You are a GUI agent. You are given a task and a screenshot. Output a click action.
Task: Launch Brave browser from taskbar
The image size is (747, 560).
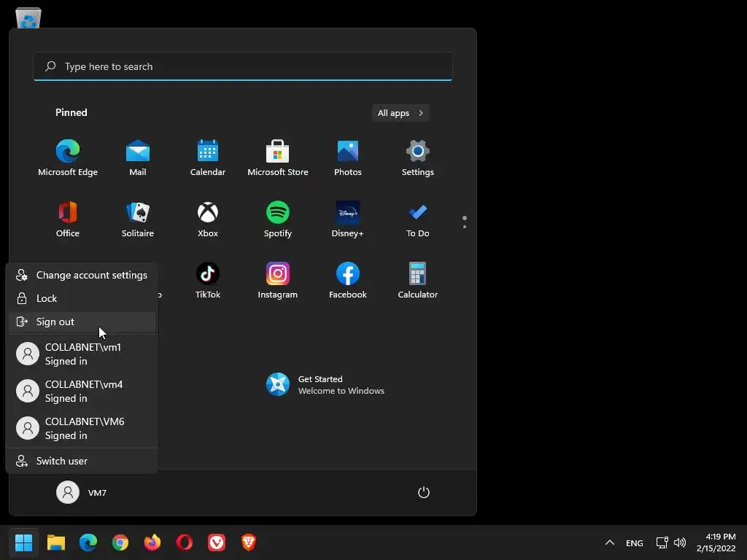249,542
